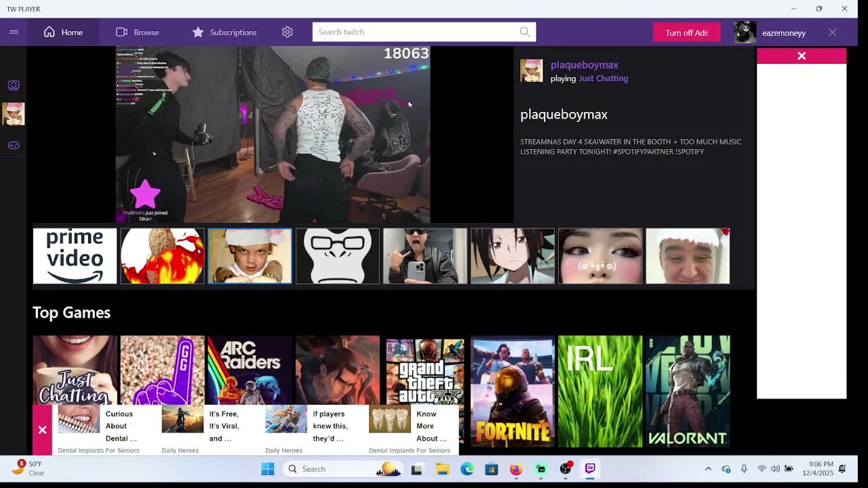Open File Explorer from taskbar

442,469
